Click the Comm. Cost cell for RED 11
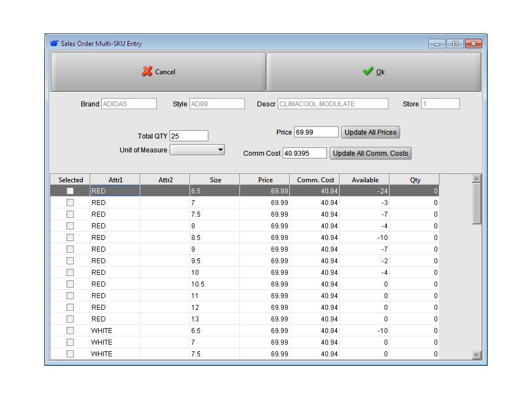Viewport: 532px width, 399px height. coord(315,296)
